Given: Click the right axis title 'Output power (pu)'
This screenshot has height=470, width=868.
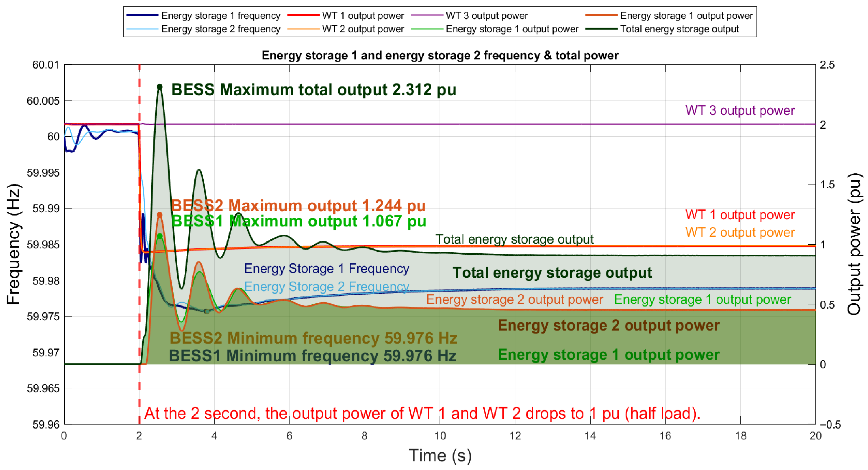Looking at the screenshot, I should pyautogui.click(x=854, y=244).
